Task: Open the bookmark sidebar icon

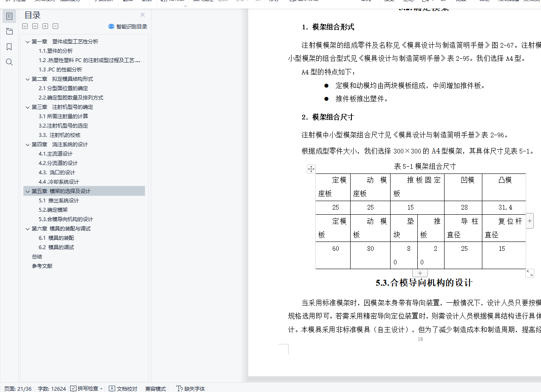Action: (x=9, y=47)
